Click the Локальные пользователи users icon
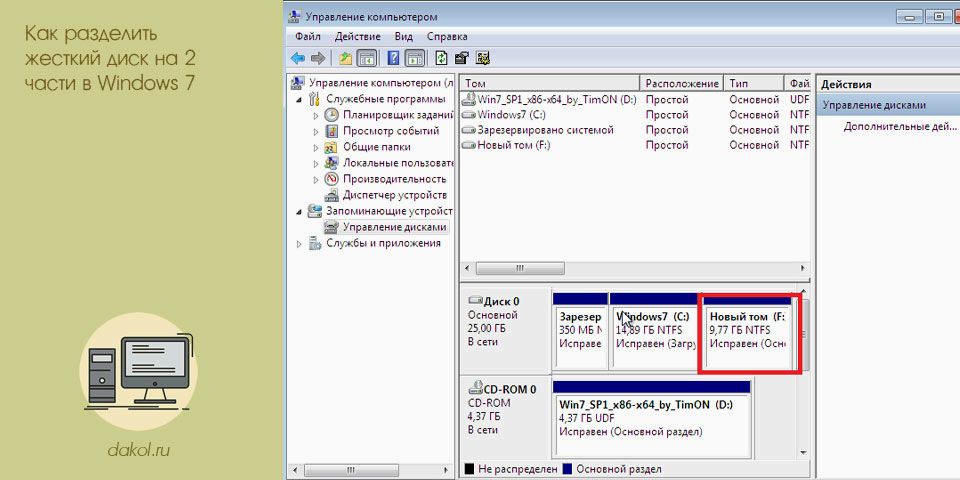960x480 pixels. (331, 163)
